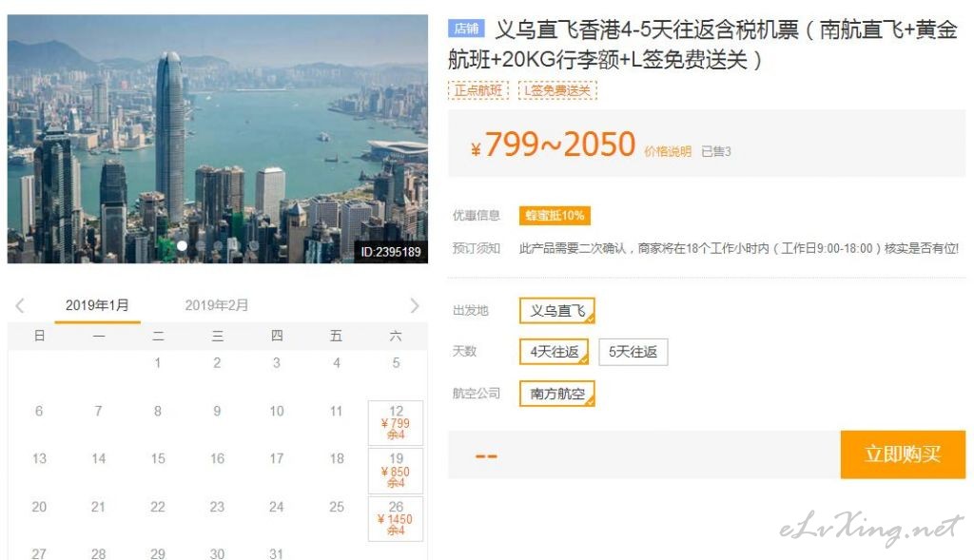Click date 20 in the January calendar
This screenshot has height=560, width=974.
[x=39, y=507]
